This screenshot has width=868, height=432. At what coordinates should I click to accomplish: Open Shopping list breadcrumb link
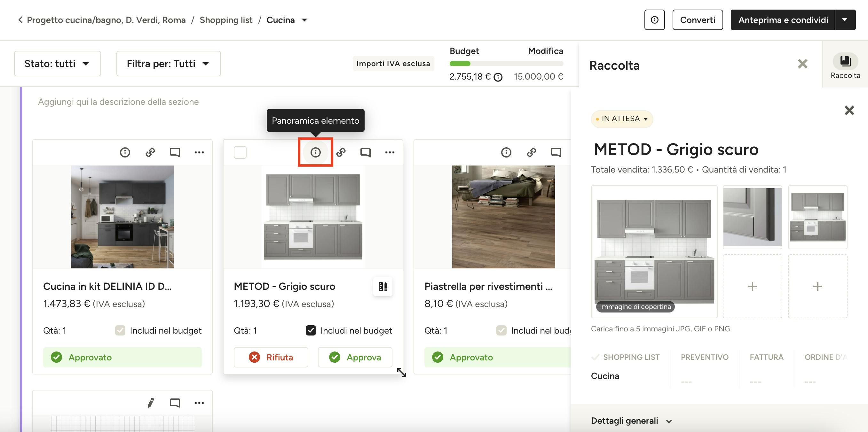(x=226, y=20)
